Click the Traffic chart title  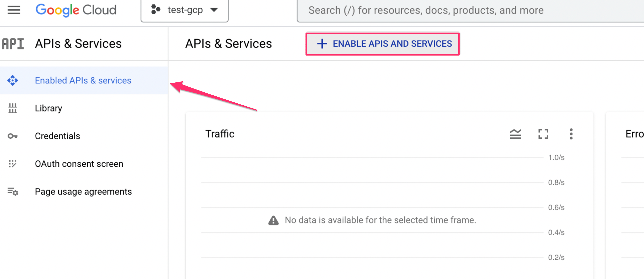click(220, 134)
